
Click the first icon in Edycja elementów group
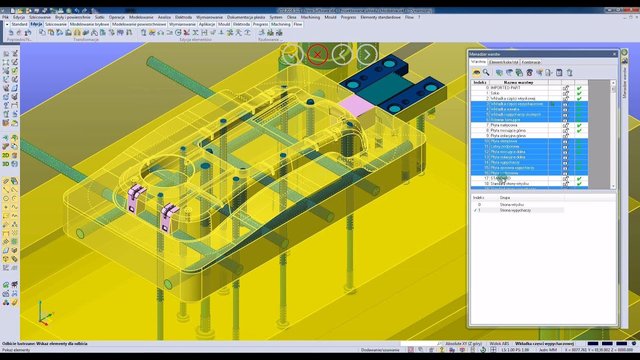point(143,32)
